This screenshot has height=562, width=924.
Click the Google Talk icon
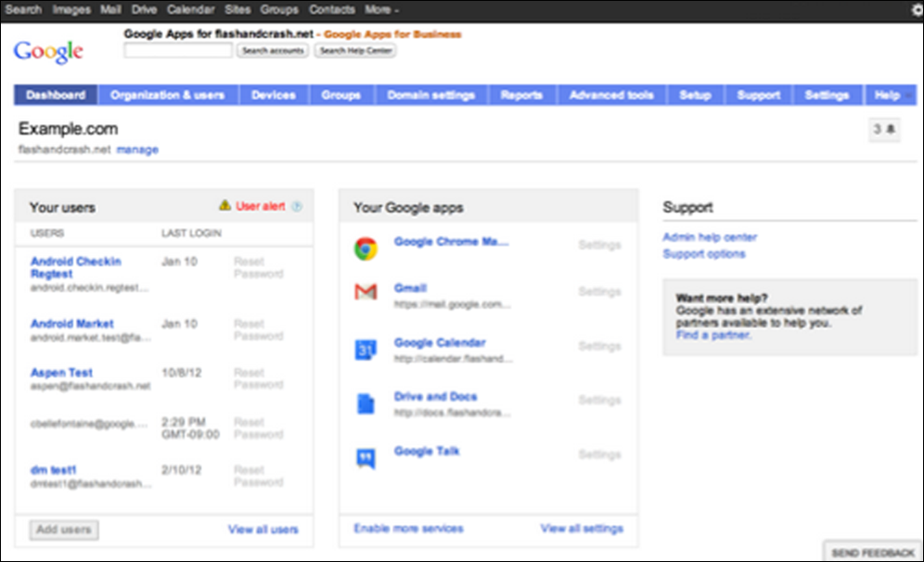click(x=366, y=457)
